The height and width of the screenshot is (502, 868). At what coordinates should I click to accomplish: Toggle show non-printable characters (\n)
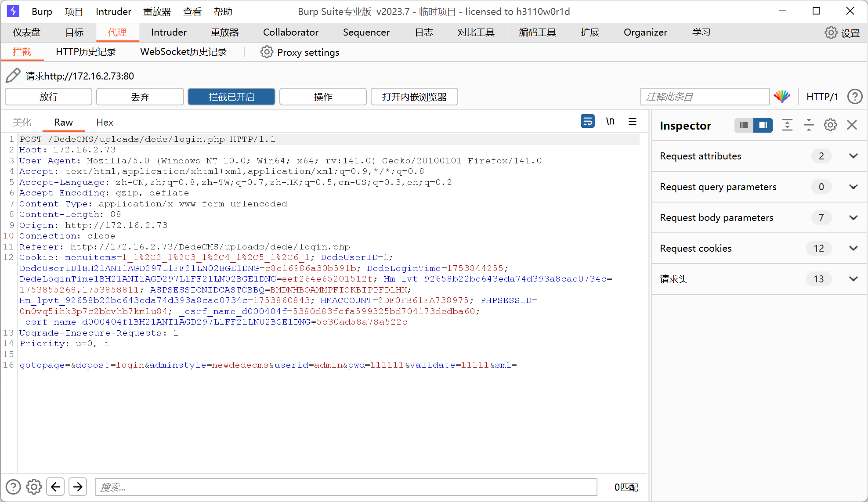coord(610,121)
